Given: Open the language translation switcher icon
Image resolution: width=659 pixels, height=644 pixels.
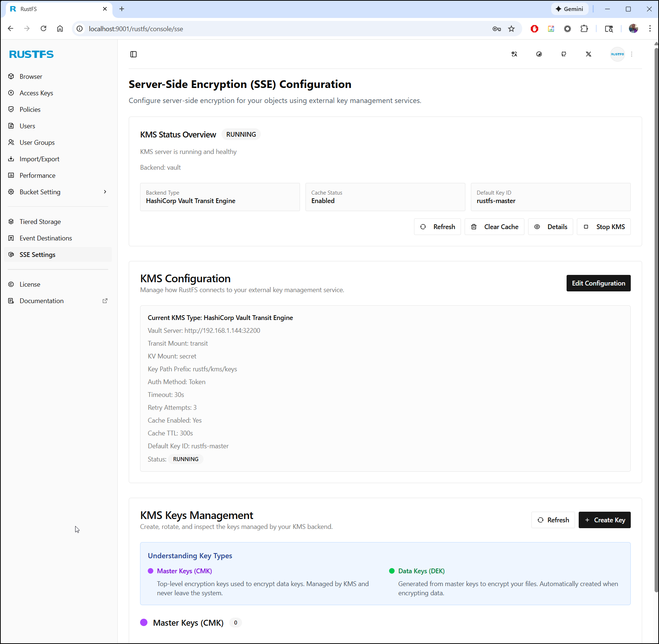Looking at the screenshot, I should [x=514, y=54].
